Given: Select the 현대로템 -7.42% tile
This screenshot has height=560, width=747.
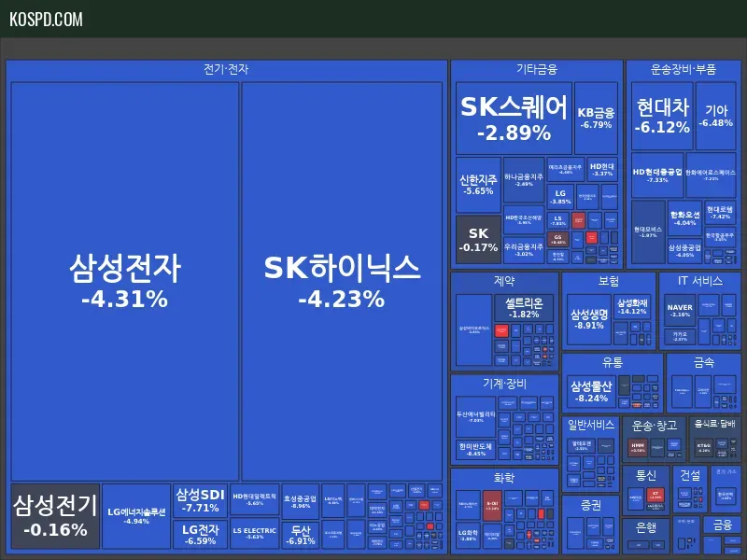Looking at the screenshot, I should coord(720,213).
